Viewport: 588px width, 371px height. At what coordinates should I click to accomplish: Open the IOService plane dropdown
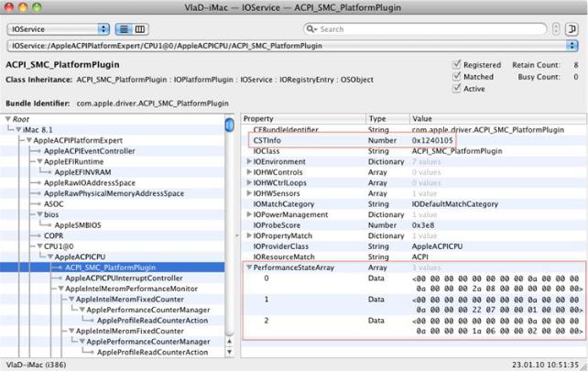tap(59, 29)
